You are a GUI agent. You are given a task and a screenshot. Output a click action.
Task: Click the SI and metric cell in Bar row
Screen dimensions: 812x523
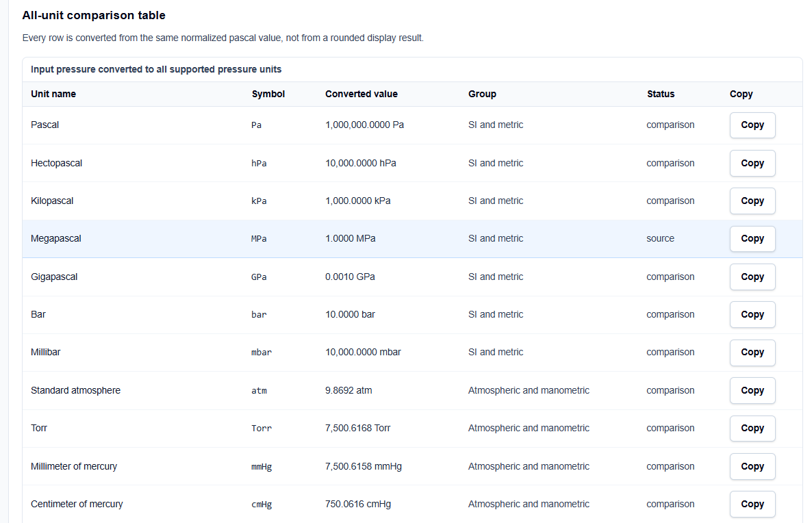pyautogui.click(x=496, y=314)
